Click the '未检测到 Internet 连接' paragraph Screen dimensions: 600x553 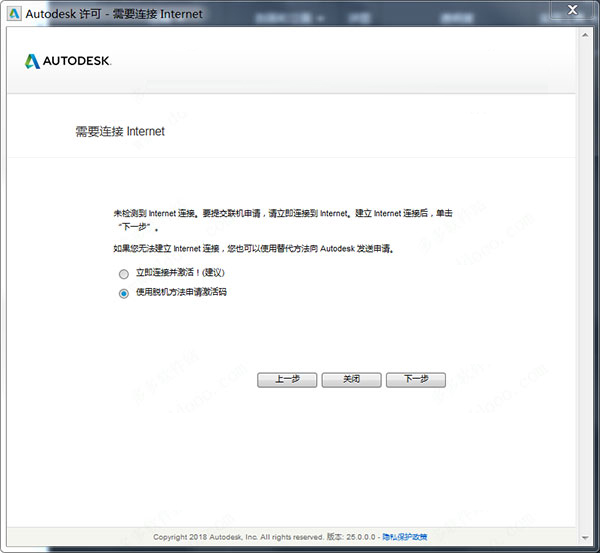(x=283, y=220)
